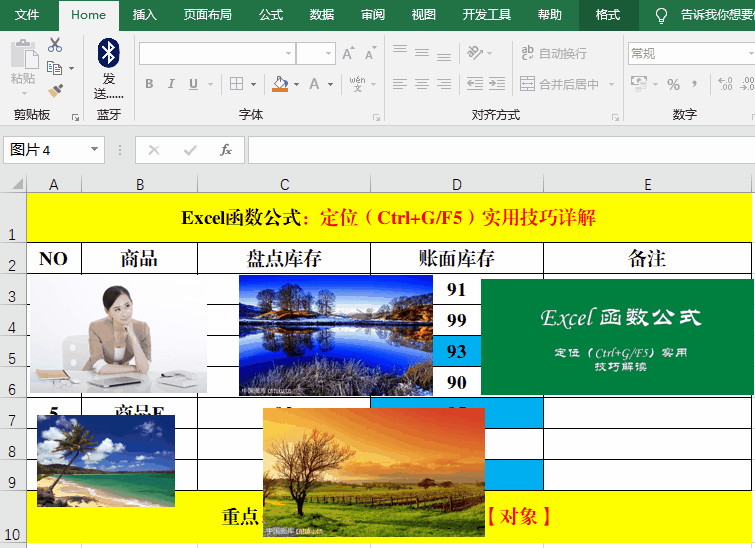The width and height of the screenshot is (755, 548).
Task: Open the Name Box dropdown showing 图片 4
Action: [96, 150]
